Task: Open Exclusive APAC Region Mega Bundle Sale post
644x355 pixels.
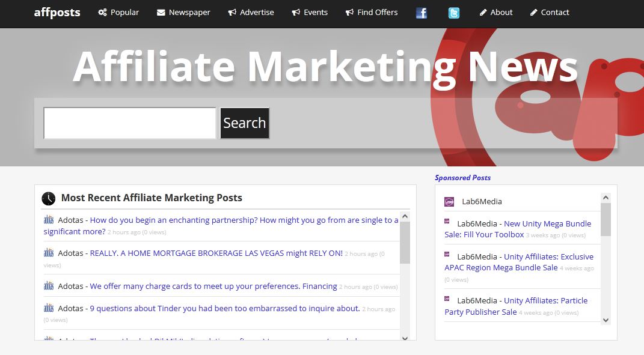Action: point(519,262)
